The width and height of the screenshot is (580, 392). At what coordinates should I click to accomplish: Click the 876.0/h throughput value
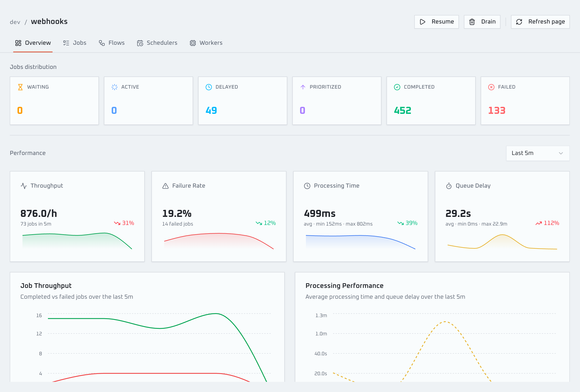point(39,213)
